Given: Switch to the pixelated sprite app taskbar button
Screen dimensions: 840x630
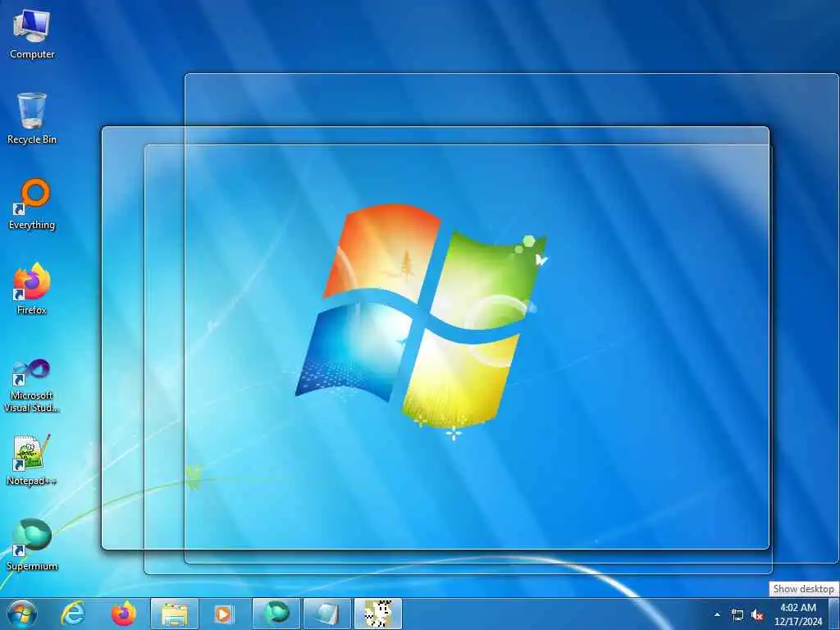Looking at the screenshot, I should 378,614.
